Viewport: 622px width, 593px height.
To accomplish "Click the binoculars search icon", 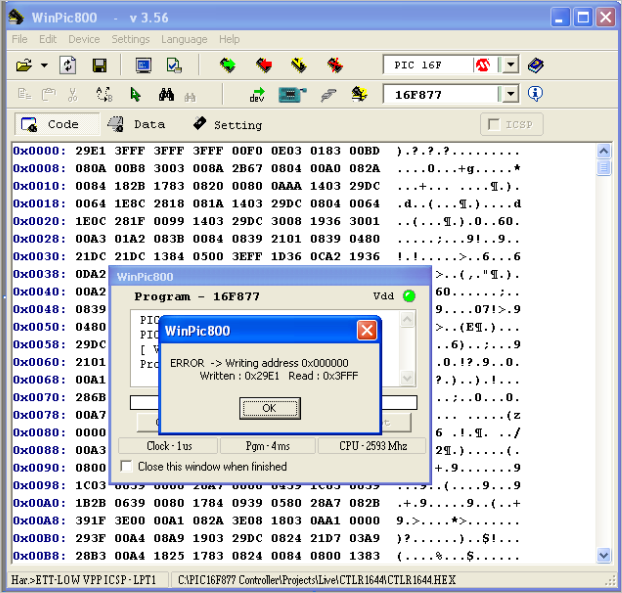I will 166,95.
